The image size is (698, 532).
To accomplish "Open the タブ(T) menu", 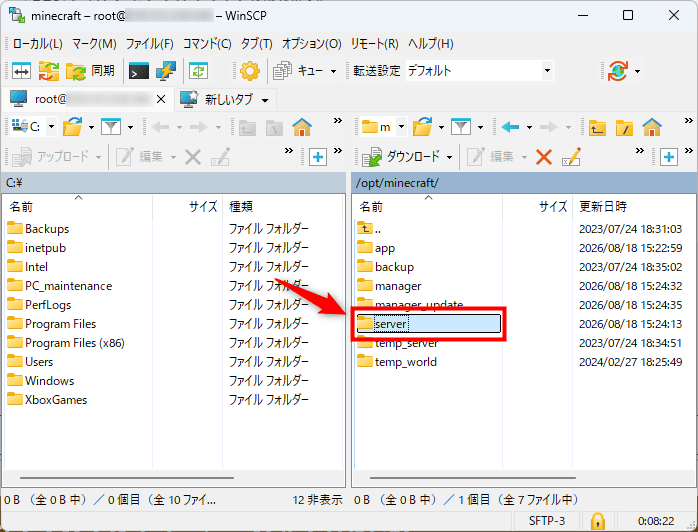I will tap(257, 44).
